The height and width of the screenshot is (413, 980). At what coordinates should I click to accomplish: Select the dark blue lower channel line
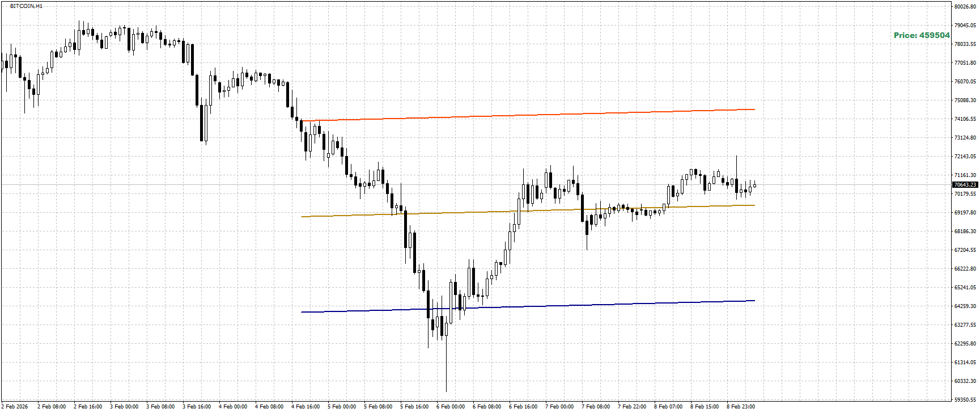pyautogui.click(x=528, y=306)
